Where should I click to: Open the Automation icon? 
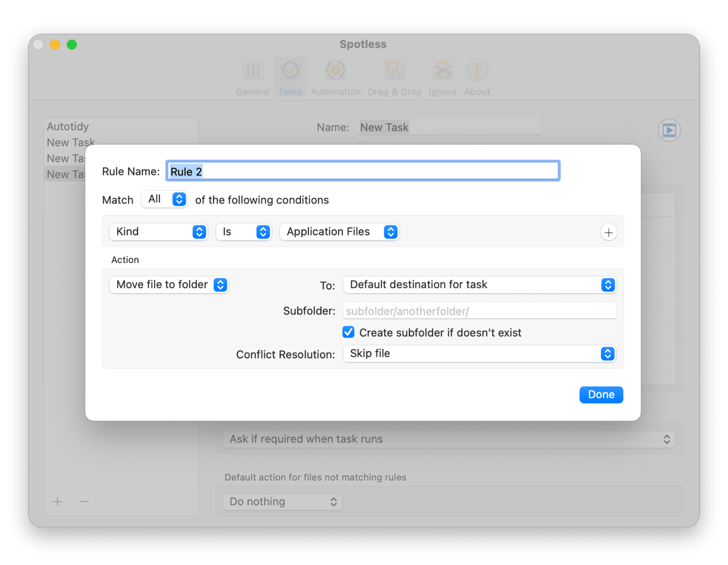tap(335, 70)
